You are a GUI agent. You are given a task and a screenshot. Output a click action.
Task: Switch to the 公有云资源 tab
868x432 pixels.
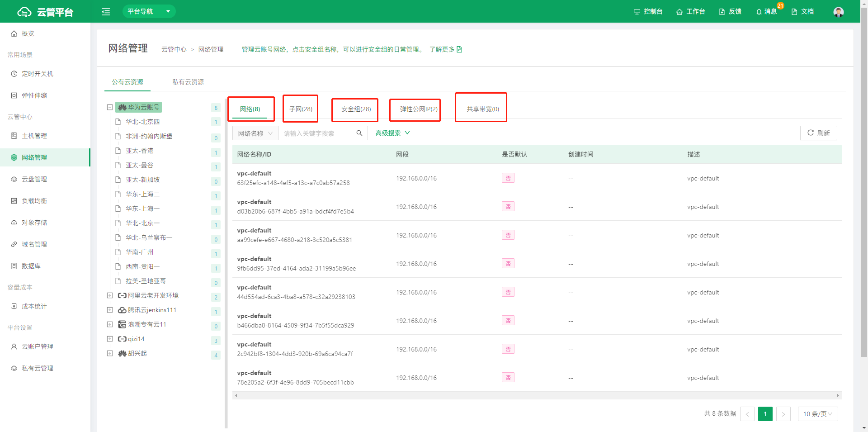click(127, 82)
